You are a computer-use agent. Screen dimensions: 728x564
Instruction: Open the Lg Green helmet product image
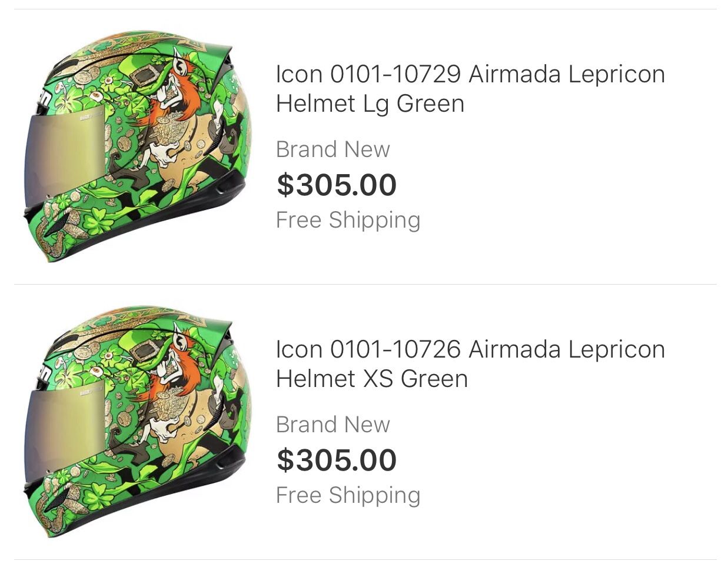point(137,147)
